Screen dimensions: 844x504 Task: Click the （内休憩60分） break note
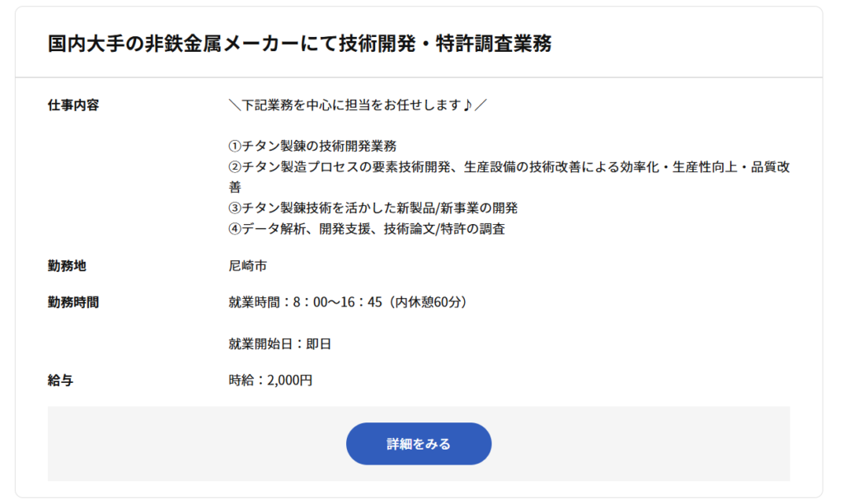pyautogui.click(x=428, y=302)
